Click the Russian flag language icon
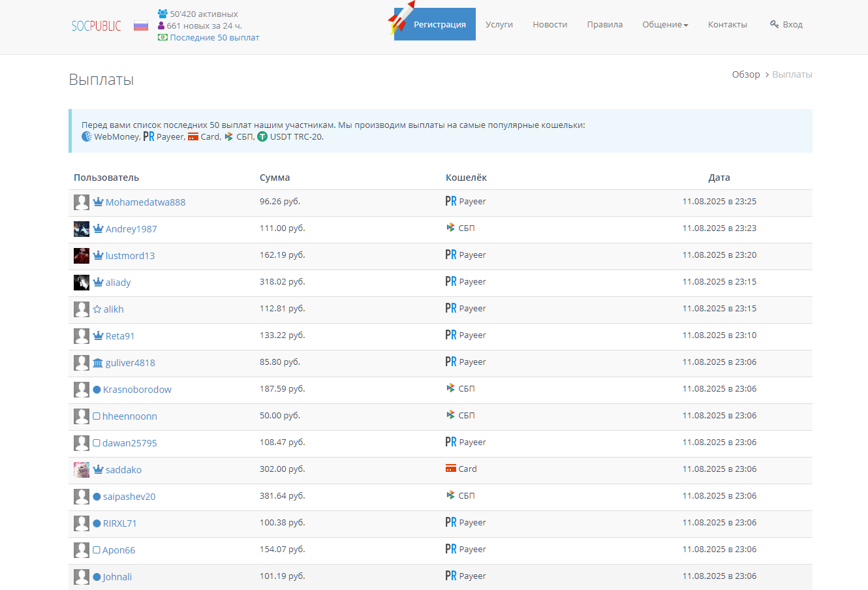The height and width of the screenshot is (590, 868). point(141,26)
